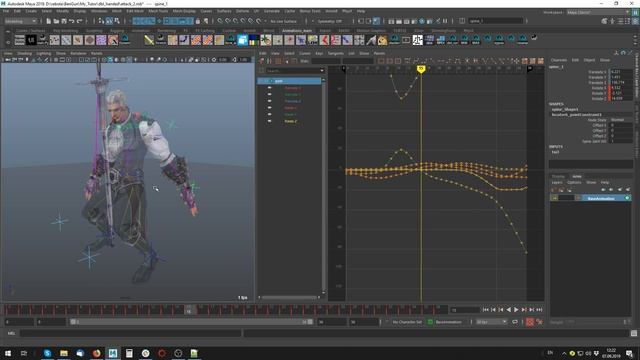Toggle the lock selection icon in status line
This screenshot has width=640, height=360.
198,21
